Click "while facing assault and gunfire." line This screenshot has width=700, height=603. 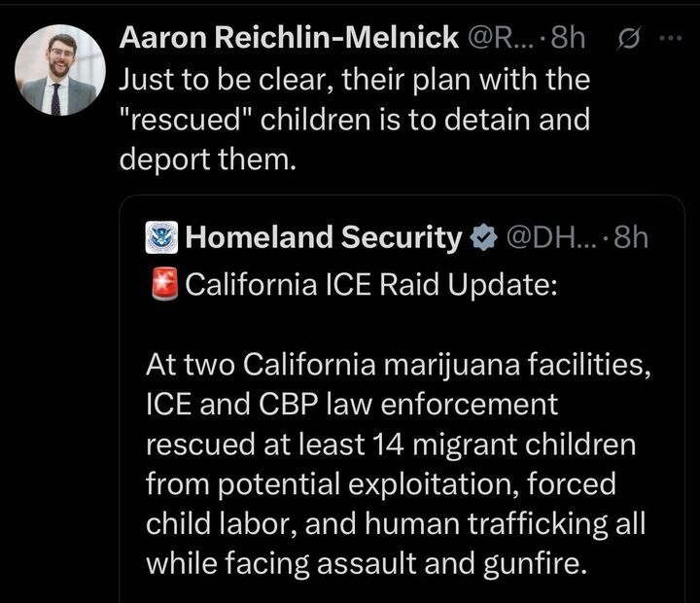[367, 563]
